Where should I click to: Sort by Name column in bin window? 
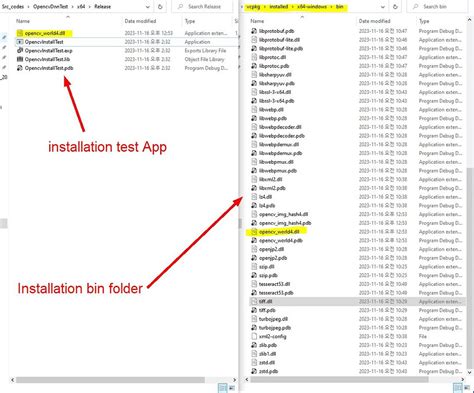pyautogui.click(x=257, y=21)
